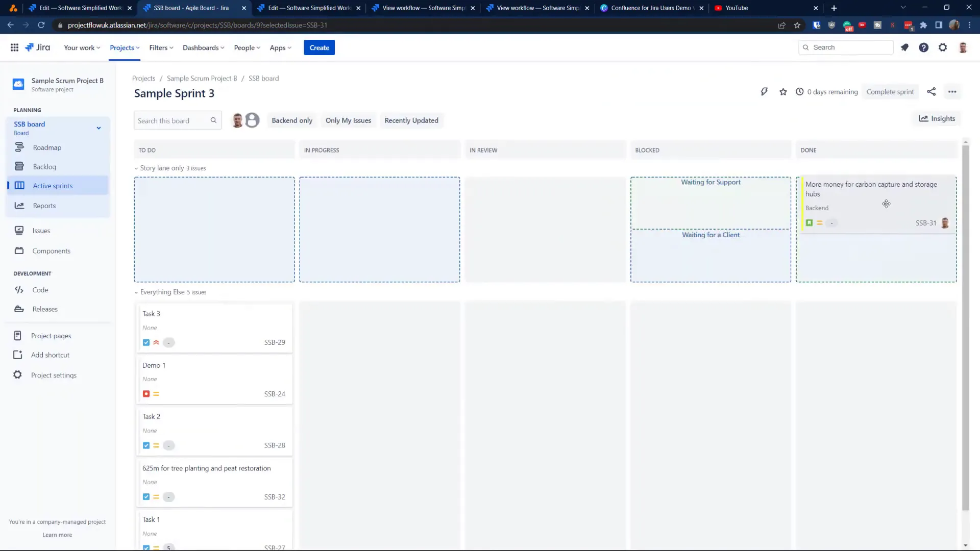Open the Dashboards dropdown

203,47
